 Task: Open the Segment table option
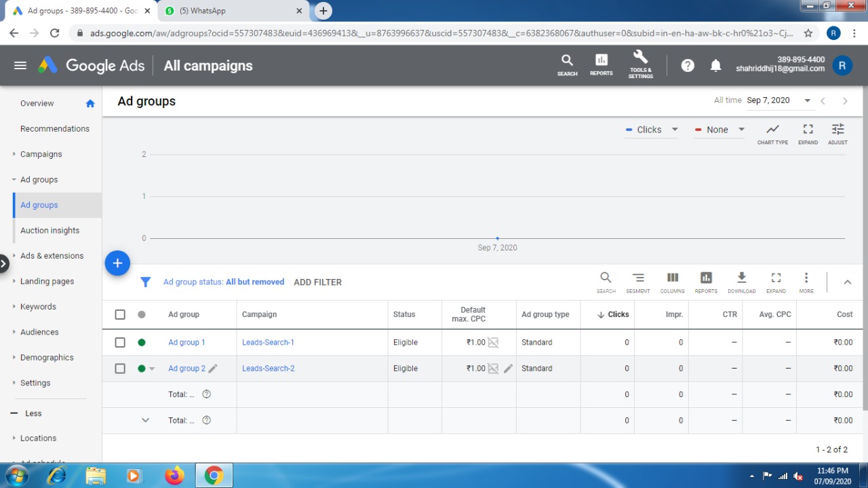637,282
